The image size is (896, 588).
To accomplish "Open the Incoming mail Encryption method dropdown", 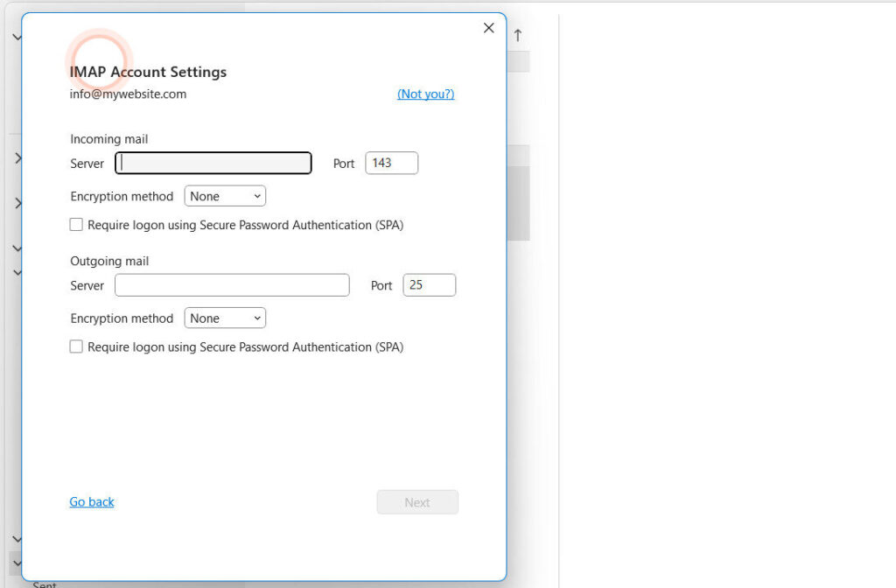I will pyautogui.click(x=225, y=196).
